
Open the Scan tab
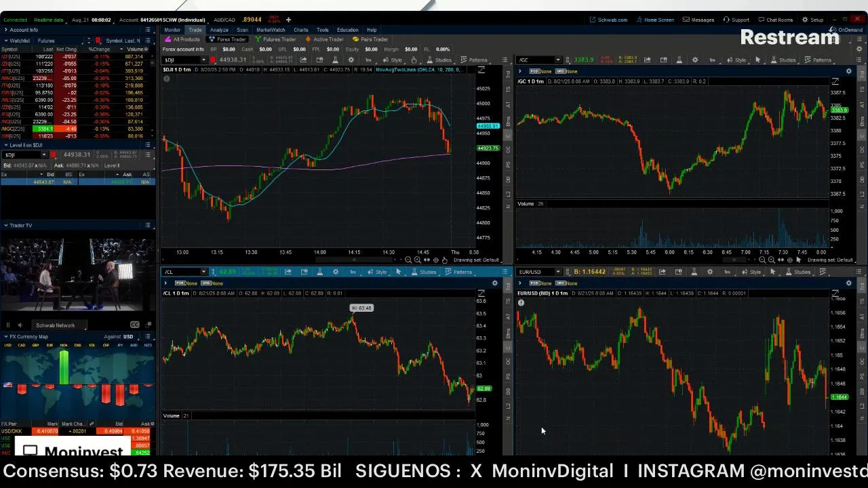click(242, 30)
